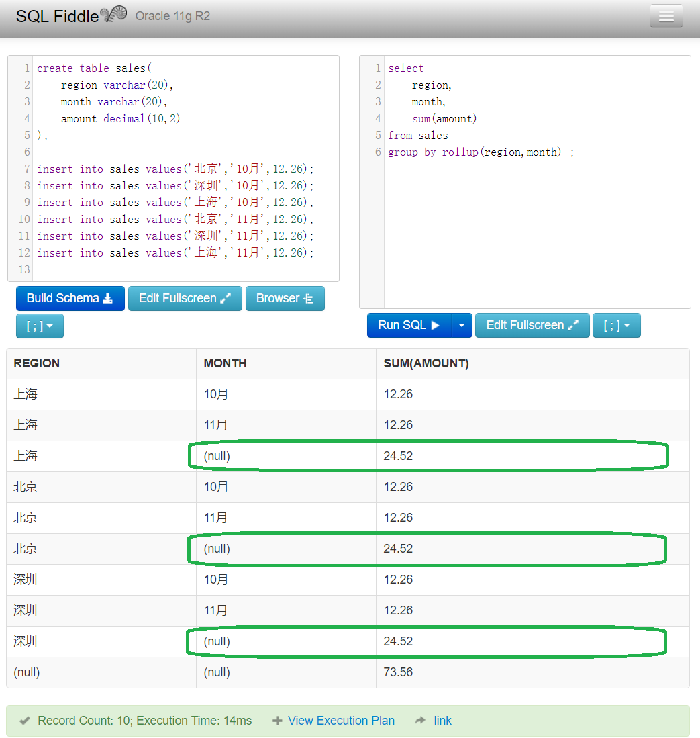Screen dimensions: 700x738
Task: Click the 'from sales' query line
Action: tap(417, 136)
